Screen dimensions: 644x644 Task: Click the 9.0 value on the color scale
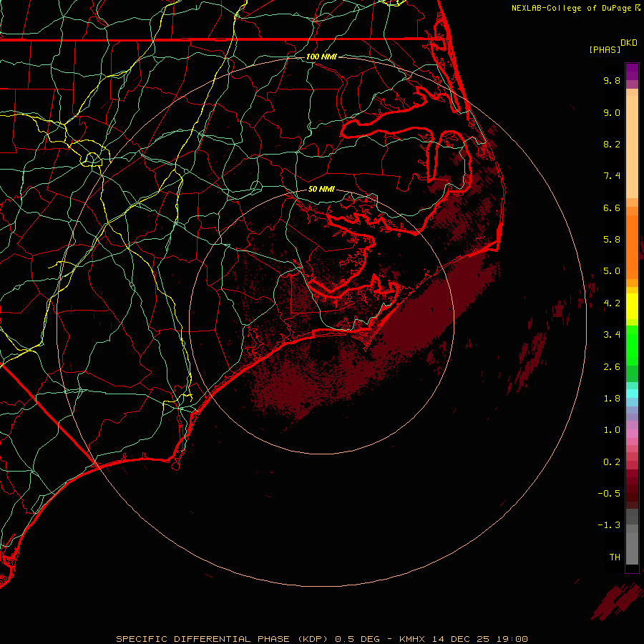612,112
